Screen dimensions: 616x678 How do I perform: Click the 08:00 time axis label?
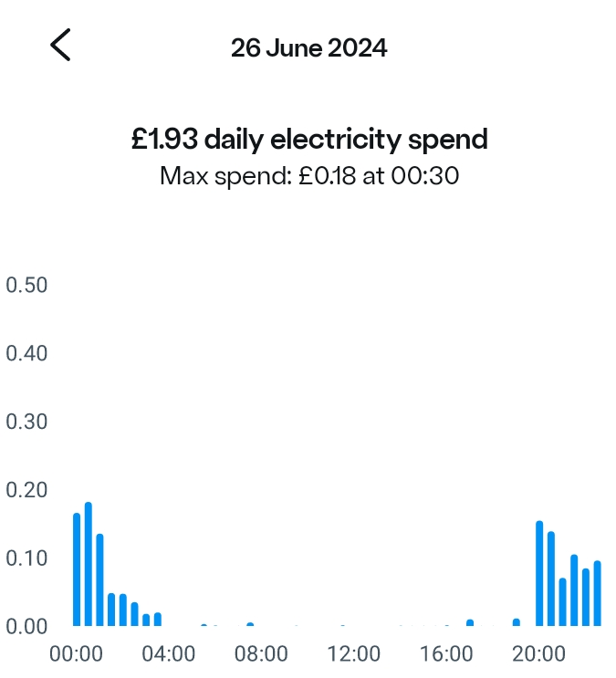click(262, 654)
